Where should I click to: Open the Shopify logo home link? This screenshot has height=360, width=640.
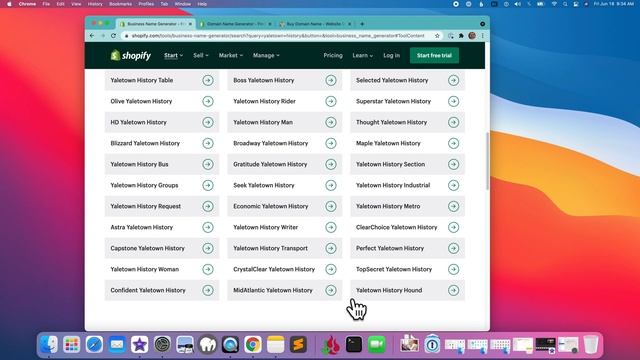click(x=131, y=55)
